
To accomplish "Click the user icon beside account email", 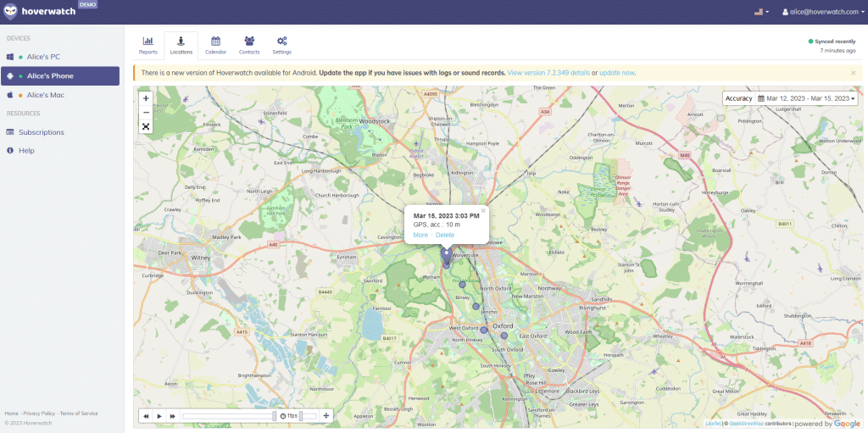I will click(785, 12).
